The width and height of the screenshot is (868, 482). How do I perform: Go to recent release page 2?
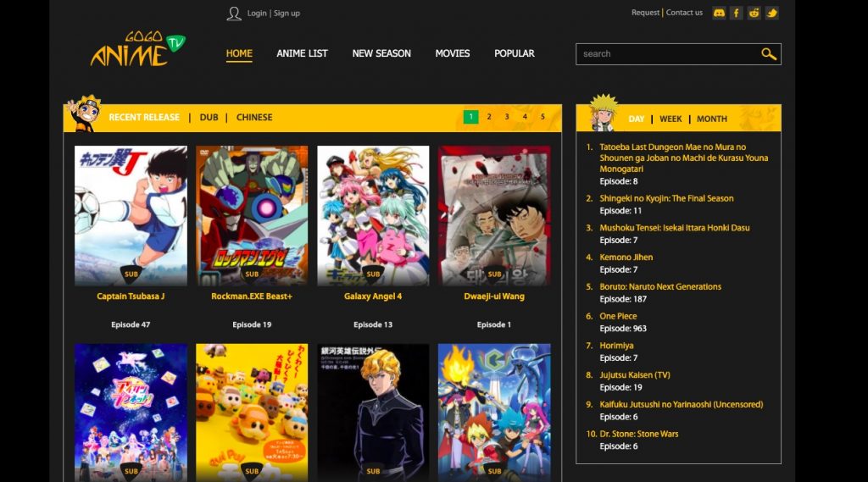coord(489,117)
